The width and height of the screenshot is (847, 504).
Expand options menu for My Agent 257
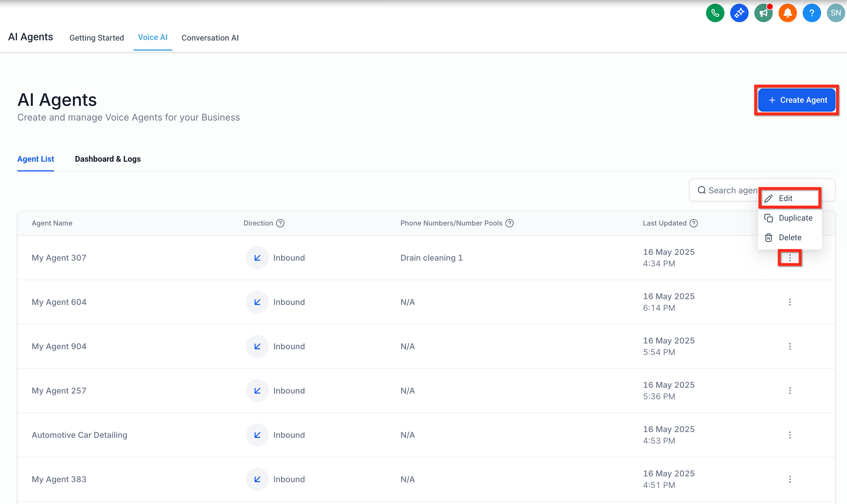pyautogui.click(x=790, y=391)
